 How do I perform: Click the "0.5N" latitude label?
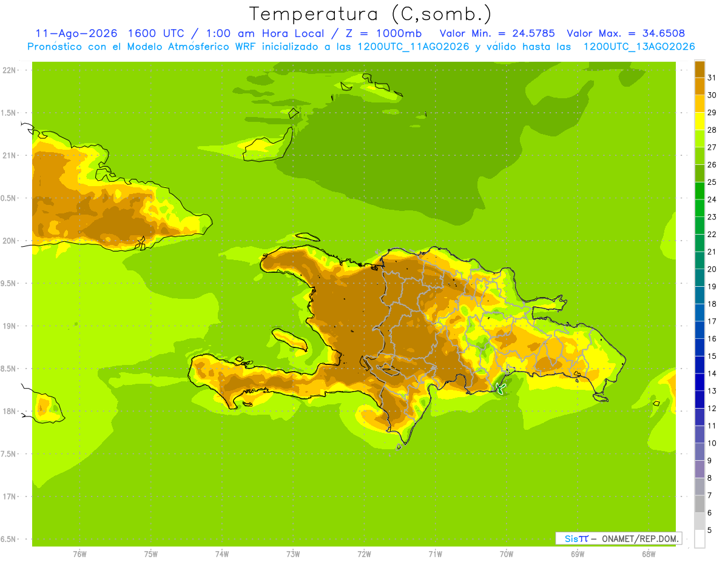tap(9, 198)
